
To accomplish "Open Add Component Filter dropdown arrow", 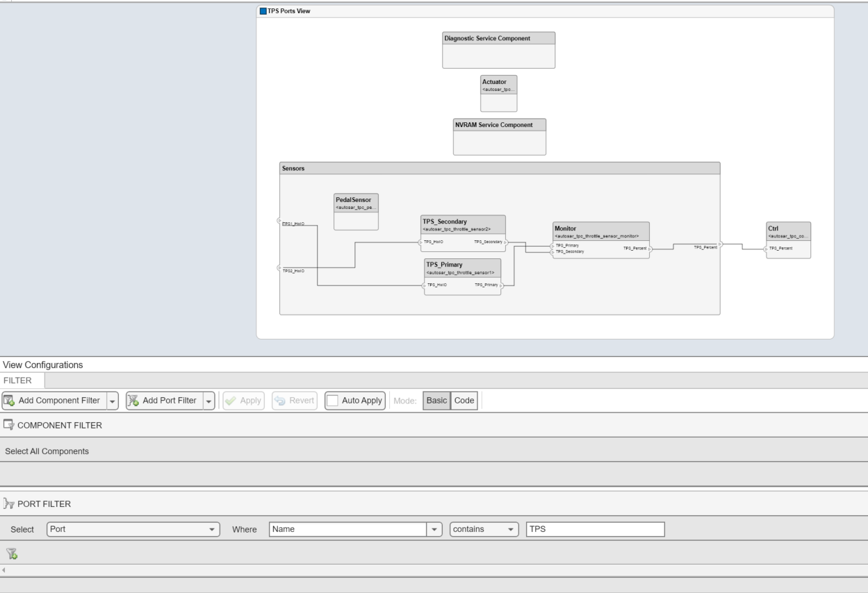I will pos(112,401).
